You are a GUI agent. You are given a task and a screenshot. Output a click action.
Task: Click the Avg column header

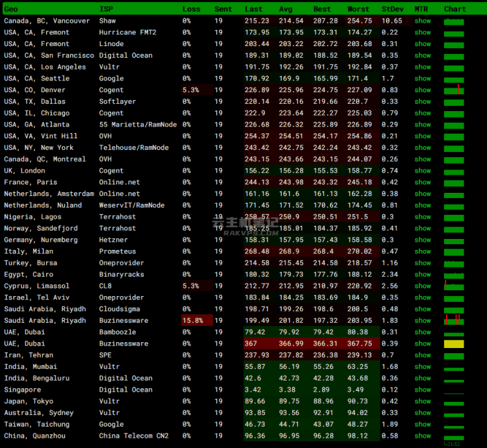(x=286, y=9)
